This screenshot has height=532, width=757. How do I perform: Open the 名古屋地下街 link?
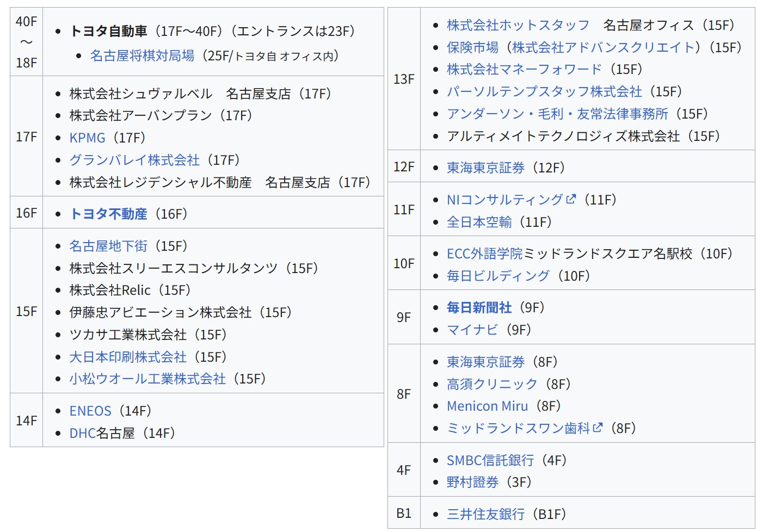coord(108,246)
